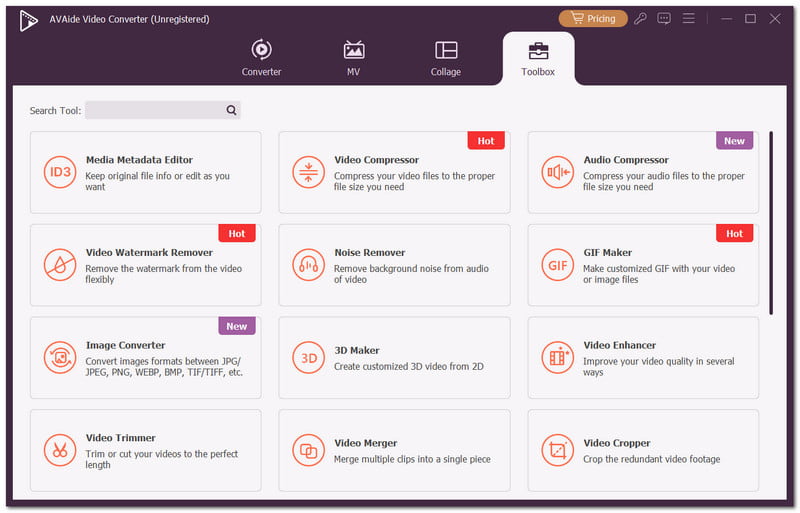Select the Audio Compressor icon
The height and width of the screenshot is (513, 800).
[x=557, y=173]
